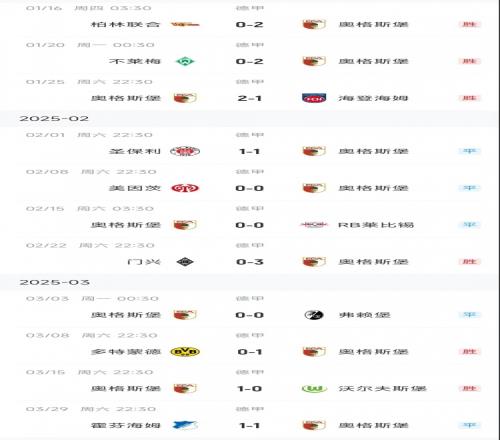Click the Freiburg round logo
Viewport: 500px width, 440px height.
pos(314,315)
